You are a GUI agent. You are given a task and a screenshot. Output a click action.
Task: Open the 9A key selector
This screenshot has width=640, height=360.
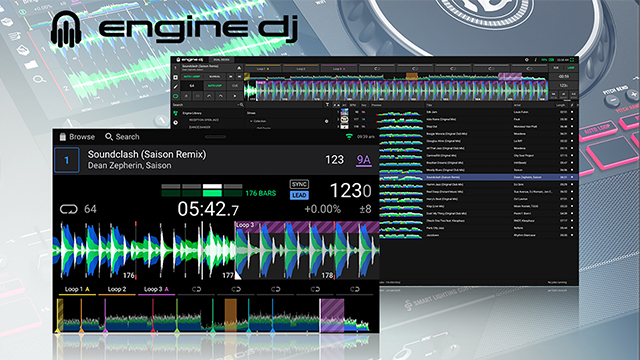363,160
